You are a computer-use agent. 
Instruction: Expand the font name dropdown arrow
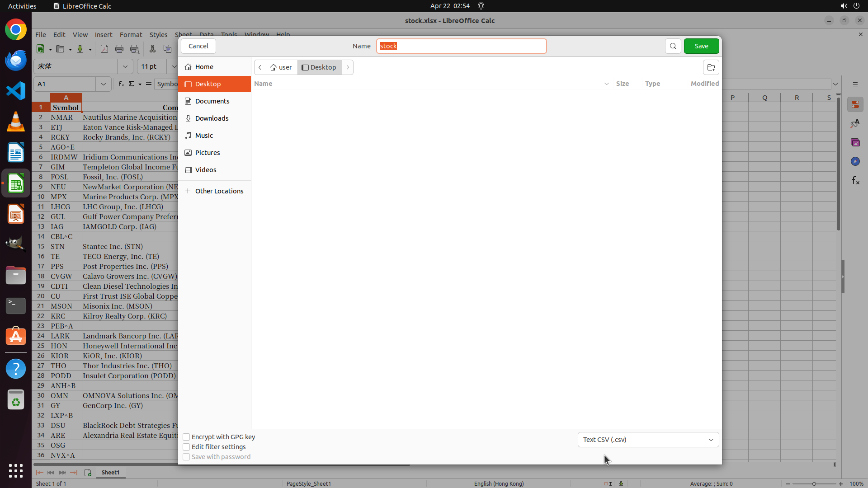(125, 66)
